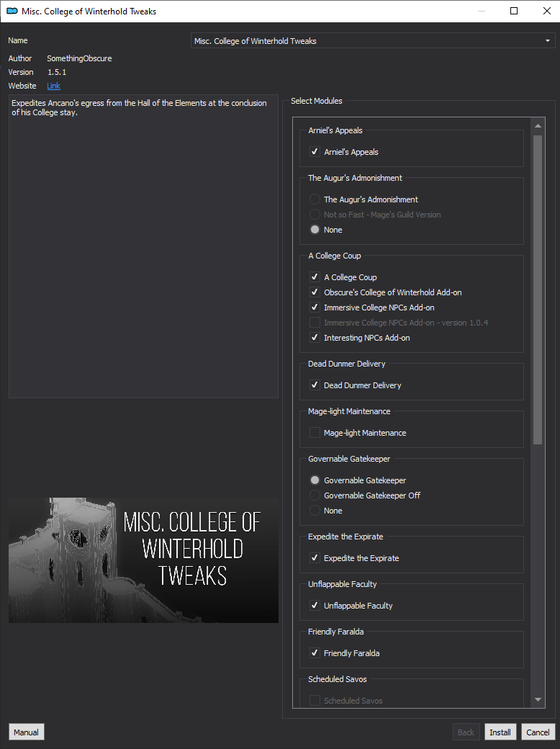Viewport: 560px width, 749px height.
Task: Uncheck Dead Dunmer Delivery
Action: (315, 385)
